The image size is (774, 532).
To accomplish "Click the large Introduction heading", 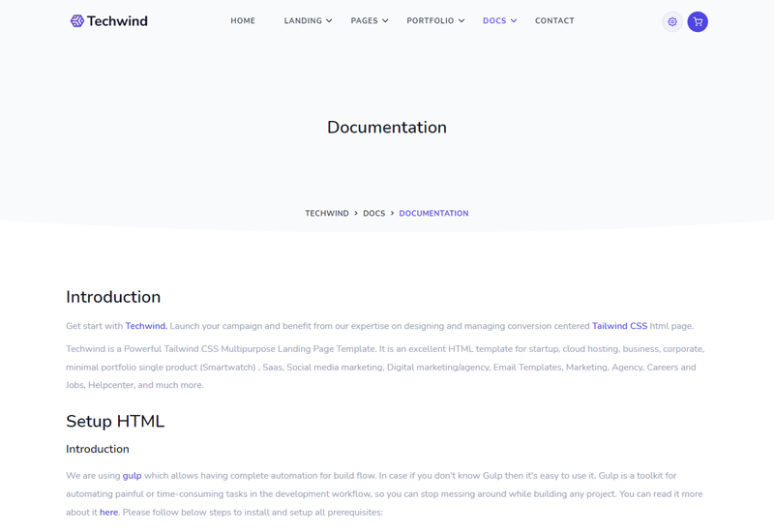I will (113, 297).
